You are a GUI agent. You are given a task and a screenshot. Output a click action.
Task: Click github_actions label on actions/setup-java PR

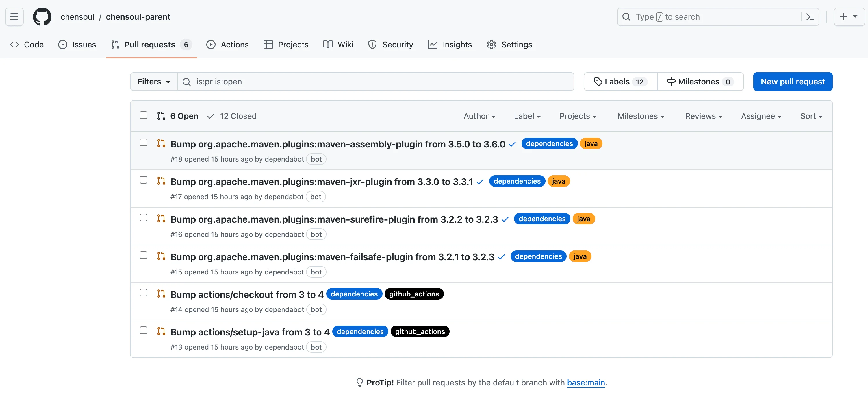click(x=420, y=332)
